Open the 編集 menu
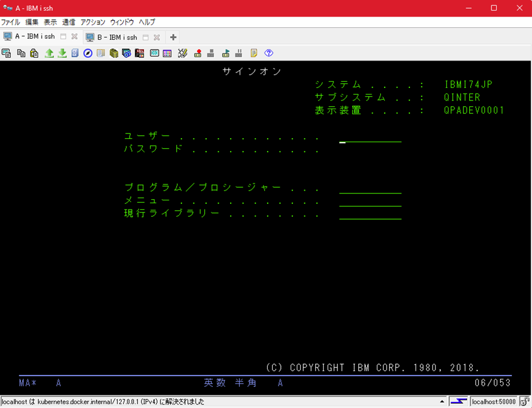Viewport: 532px width, 408px height. point(32,22)
